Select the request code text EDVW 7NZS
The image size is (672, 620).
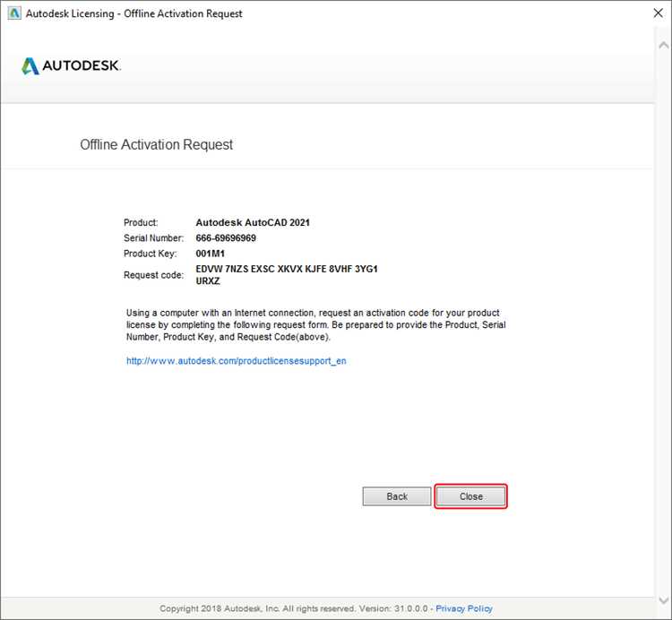(222, 269)
